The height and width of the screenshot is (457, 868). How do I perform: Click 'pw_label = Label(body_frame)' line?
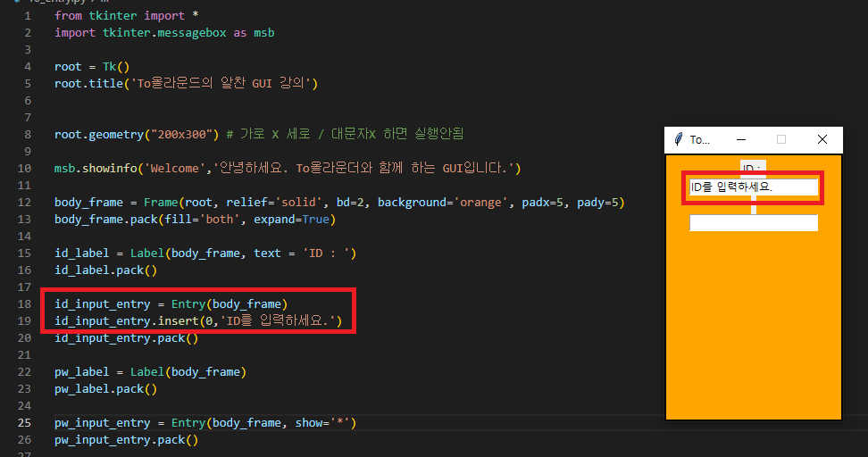(151, 372)
